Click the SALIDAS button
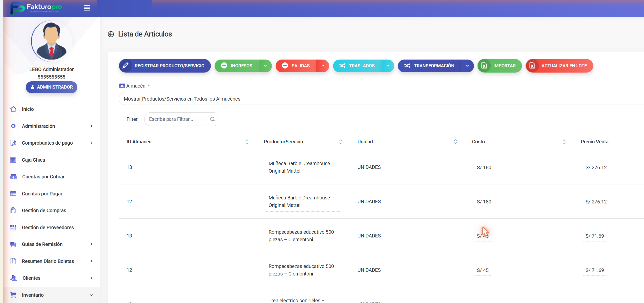The width and height of the screenshot is (644, 303). (296, 66)
